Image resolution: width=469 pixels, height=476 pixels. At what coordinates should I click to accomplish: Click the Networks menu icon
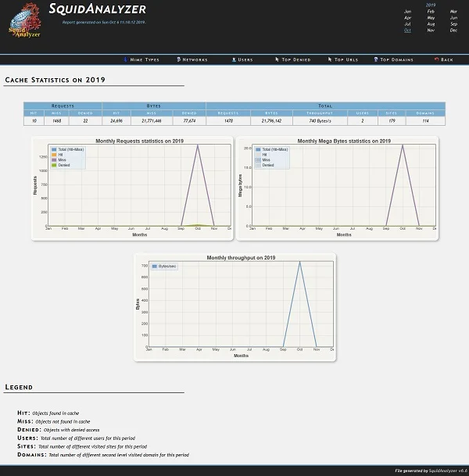(179, 59)
